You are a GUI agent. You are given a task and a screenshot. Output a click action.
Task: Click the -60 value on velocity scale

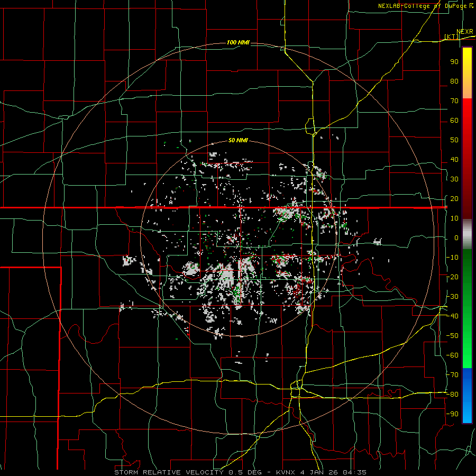point(452,355)
